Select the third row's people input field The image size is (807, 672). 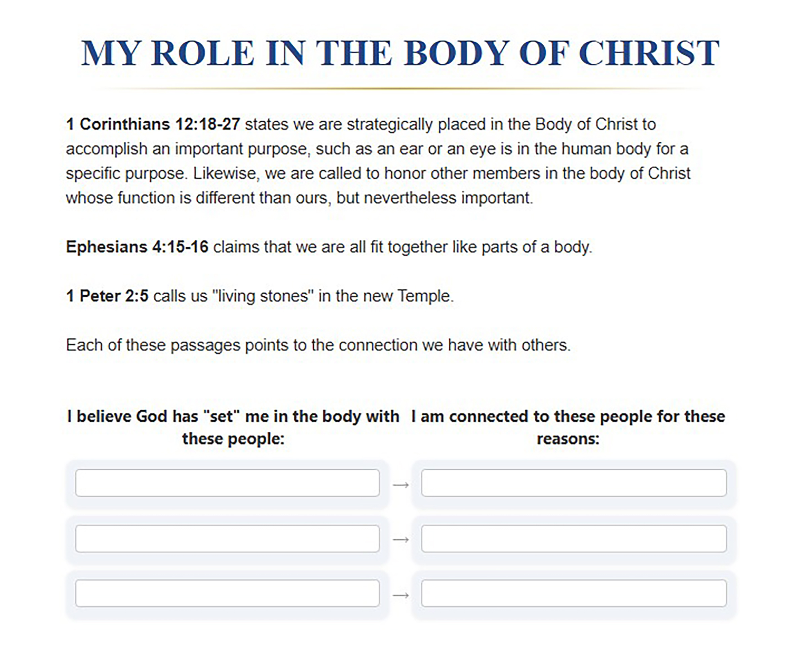228,593
